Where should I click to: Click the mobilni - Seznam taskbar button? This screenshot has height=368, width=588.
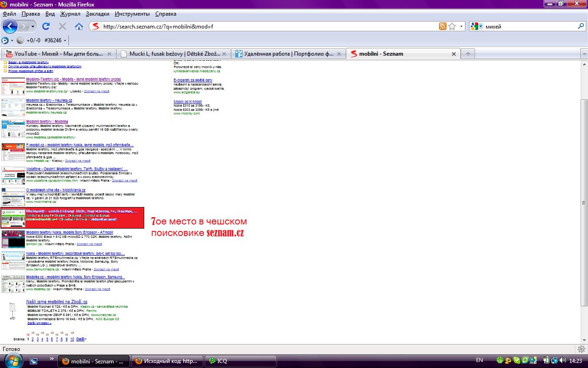pos(94,361)
